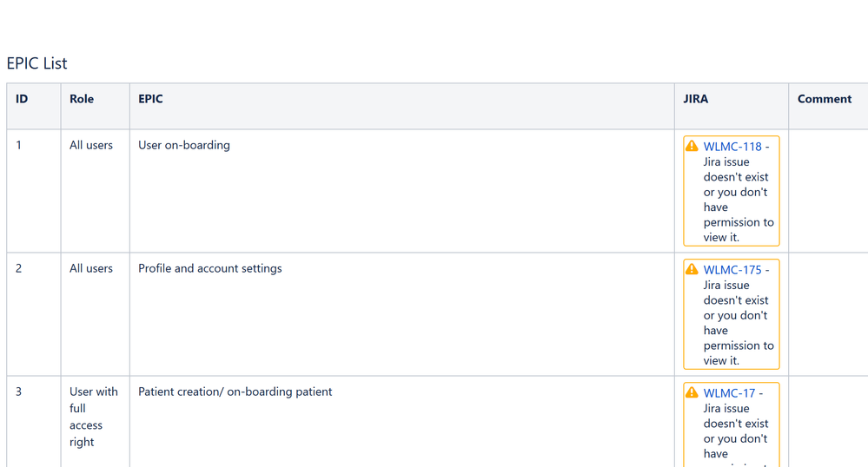Select the EPIC column header
This screenshot has width=868, height=467.
pos(402,106)
